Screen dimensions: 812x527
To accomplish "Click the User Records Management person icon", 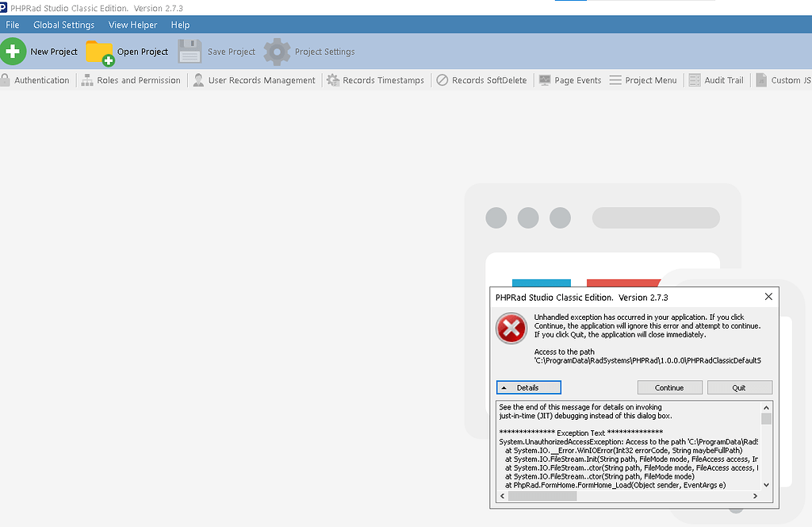I will pos(198,80).
